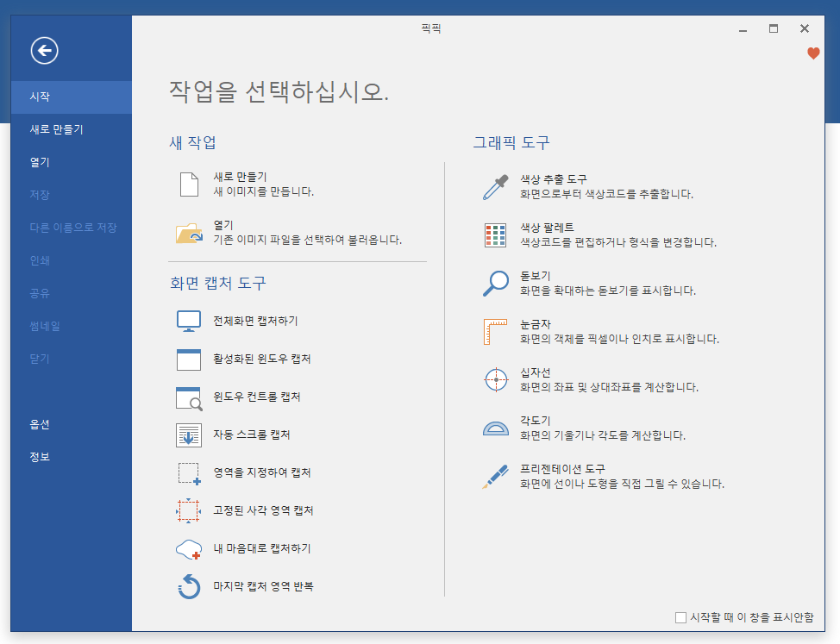
Task: Click the dashed rectangle icon for 영역을 지정하여 캡처
Action: (189, 473)
